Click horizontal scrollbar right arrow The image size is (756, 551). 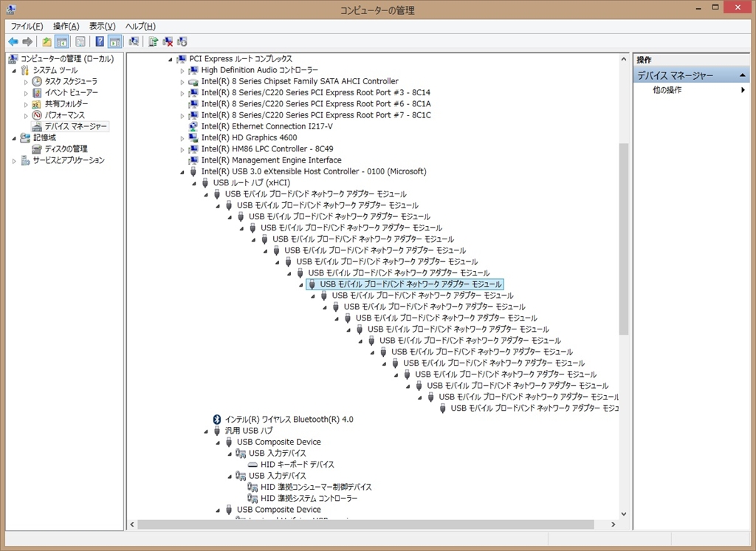pyautogui.click(x=614, y=524)
